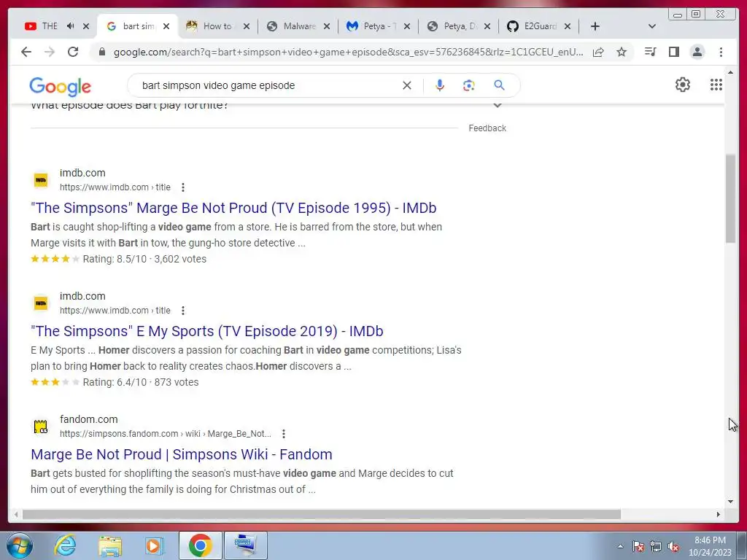Screen dimensions: 747x560
Task: Click the fandom.com favicon
Action: pos(41,427)
